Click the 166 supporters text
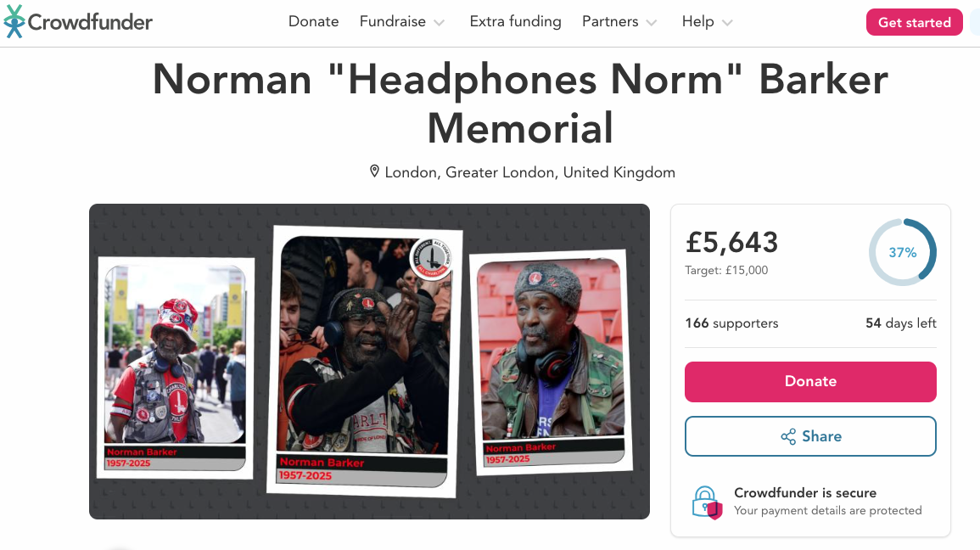 click(x=732, y=323)
